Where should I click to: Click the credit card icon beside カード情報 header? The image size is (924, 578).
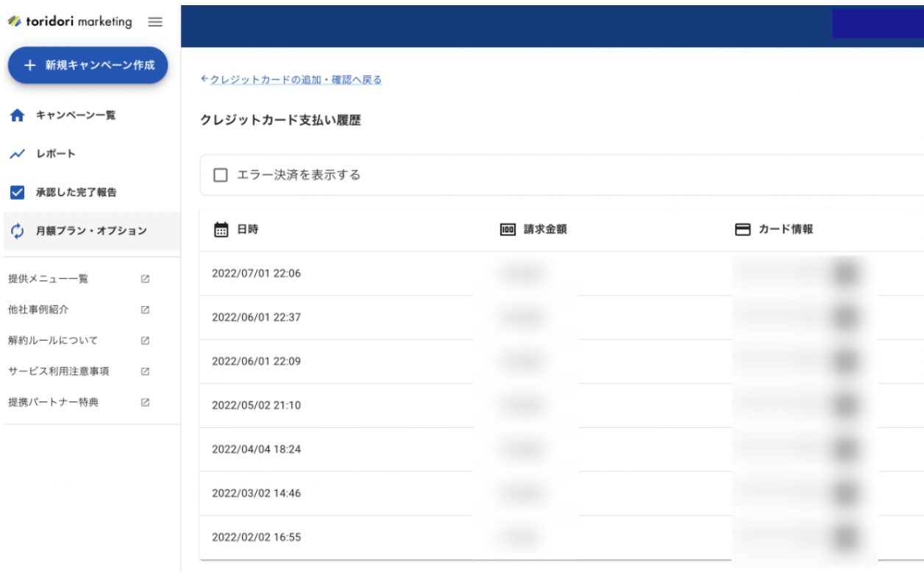click(x=744, y=228)
